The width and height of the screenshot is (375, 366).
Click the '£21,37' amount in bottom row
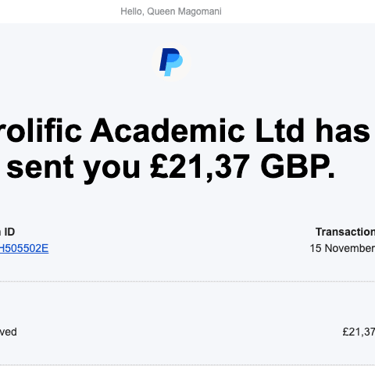click(x=358, y=332)
